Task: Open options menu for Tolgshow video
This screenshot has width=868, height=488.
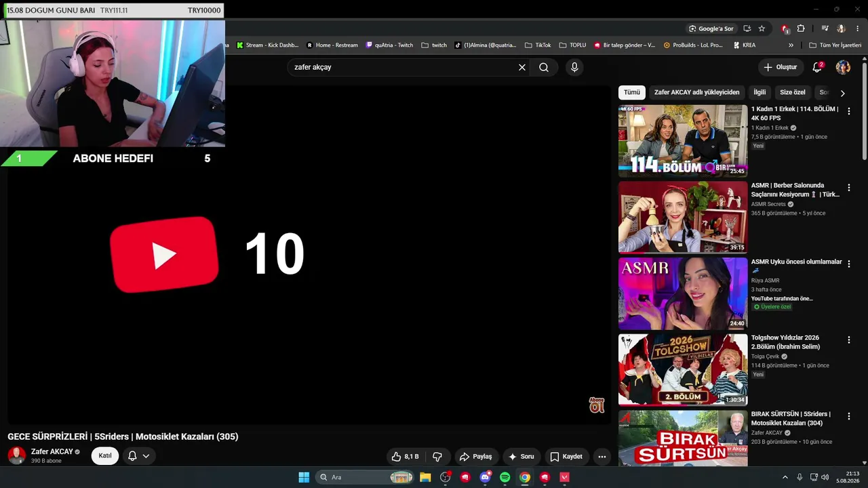Action: tap(848, 340)
